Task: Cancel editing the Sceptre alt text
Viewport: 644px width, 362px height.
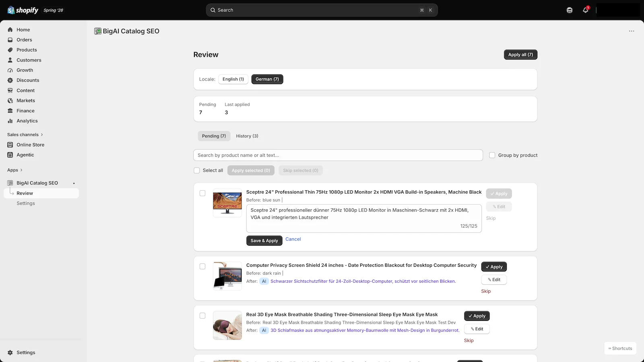Action: 293,239
